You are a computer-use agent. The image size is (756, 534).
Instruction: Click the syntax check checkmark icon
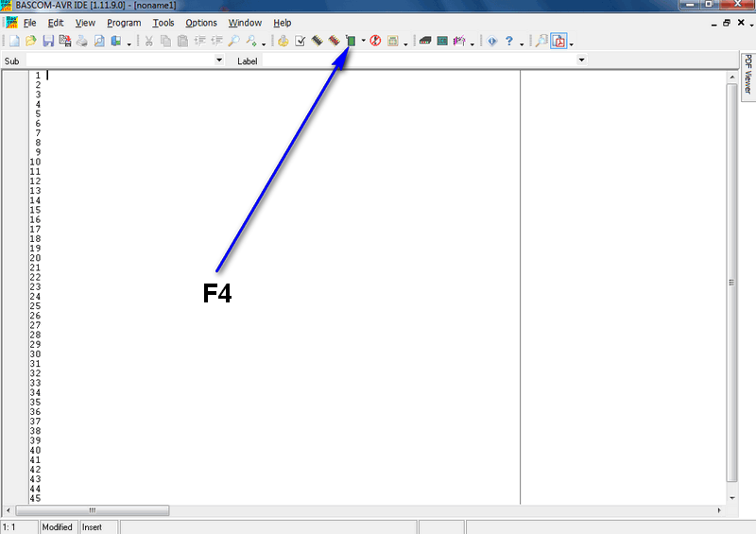[x=300, y=41]
